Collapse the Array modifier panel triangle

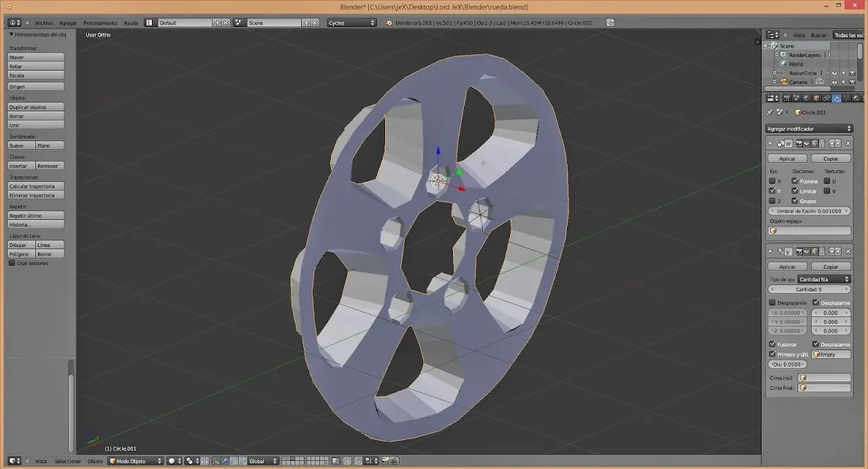click(770, 251)
